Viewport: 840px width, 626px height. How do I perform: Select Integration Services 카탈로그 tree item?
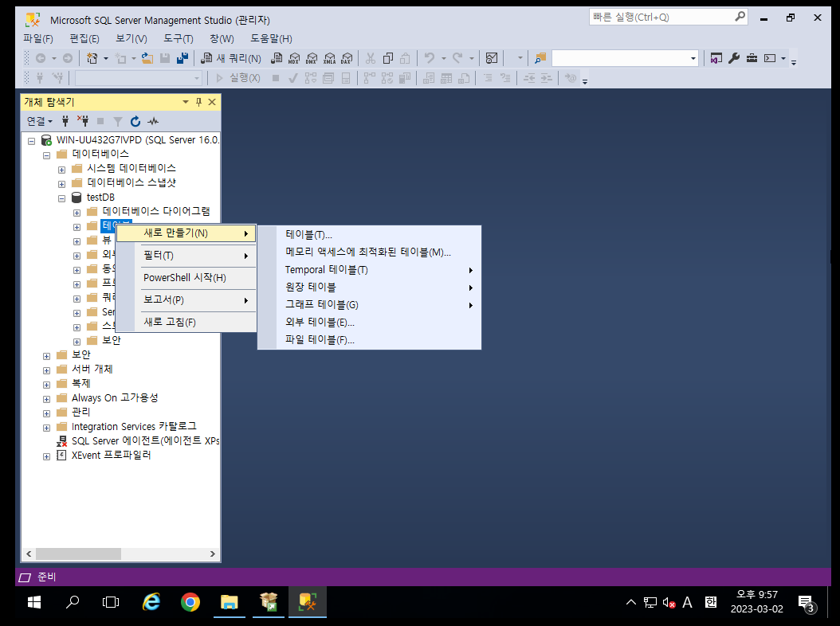click(134, 426)
